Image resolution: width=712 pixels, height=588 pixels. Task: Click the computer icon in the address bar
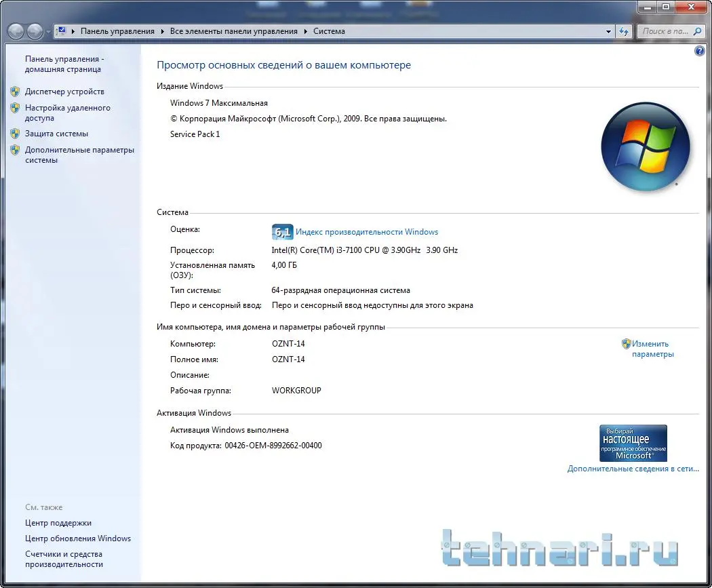(61, 31)
